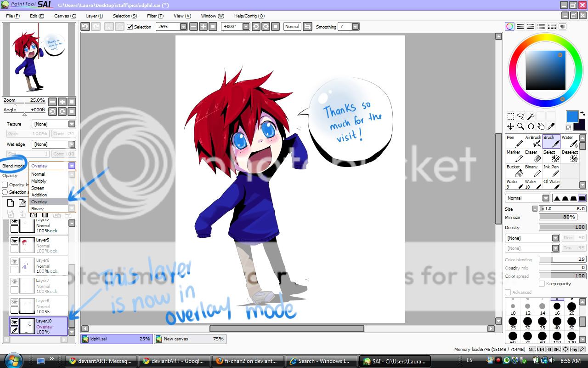Enable the Keep opacity checkbox

click(x=542, y=284)
